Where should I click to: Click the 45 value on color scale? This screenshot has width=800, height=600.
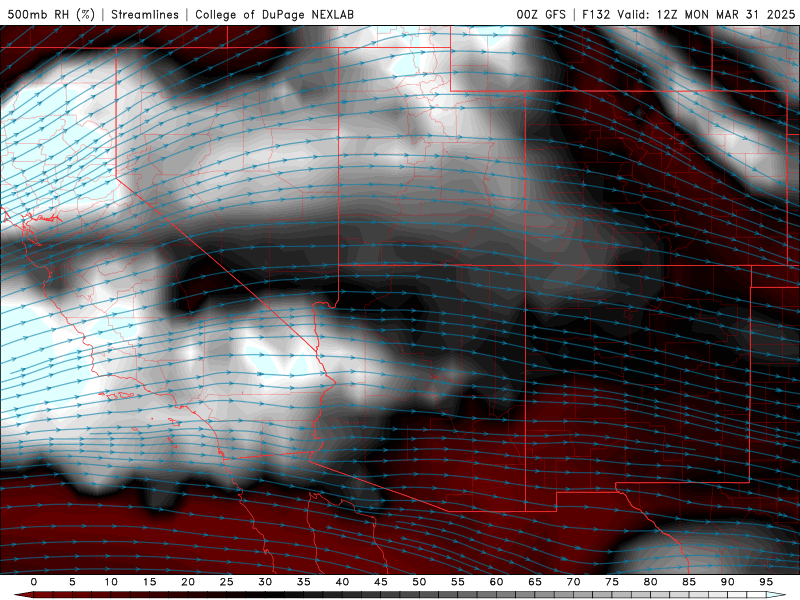(x=381, y=582)
